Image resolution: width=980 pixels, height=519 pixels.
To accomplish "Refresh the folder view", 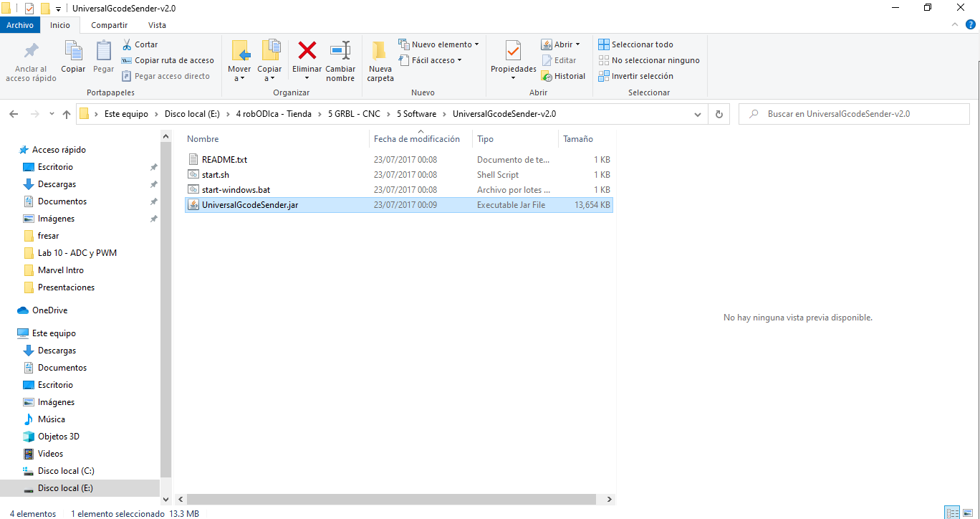I will coord(719,114).
